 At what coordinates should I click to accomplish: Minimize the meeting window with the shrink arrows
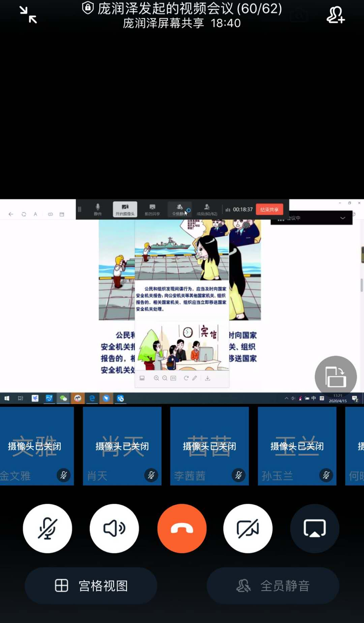tap(28, 15)
